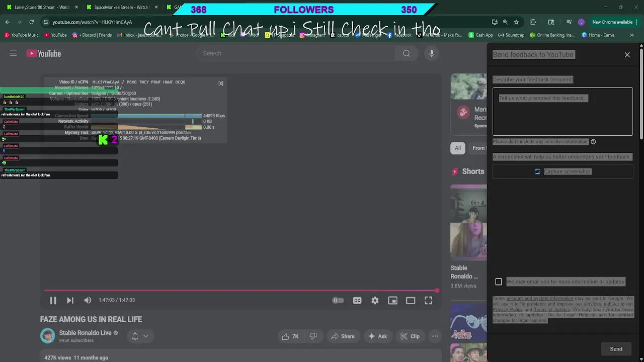This screenshot has width=644, height=362.
Task: Toggle the autoplay switch in player
Action: coord(338,300)
